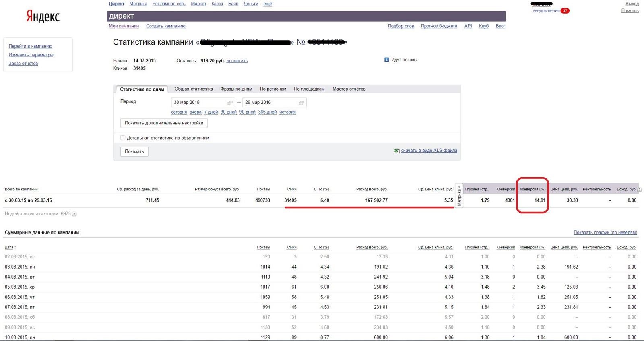Click the total conversions value 4381
Screen dimensions: 644x341
tap(510, 200)
